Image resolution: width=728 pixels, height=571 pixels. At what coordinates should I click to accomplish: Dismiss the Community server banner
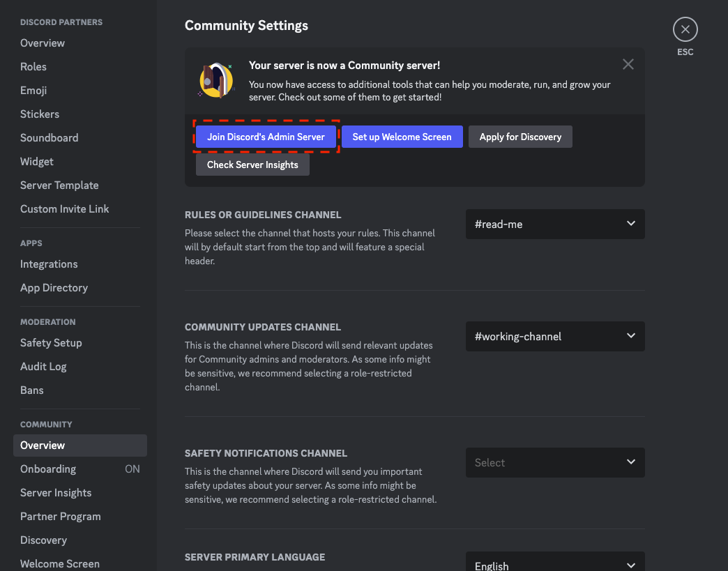[x=628, y=65]
